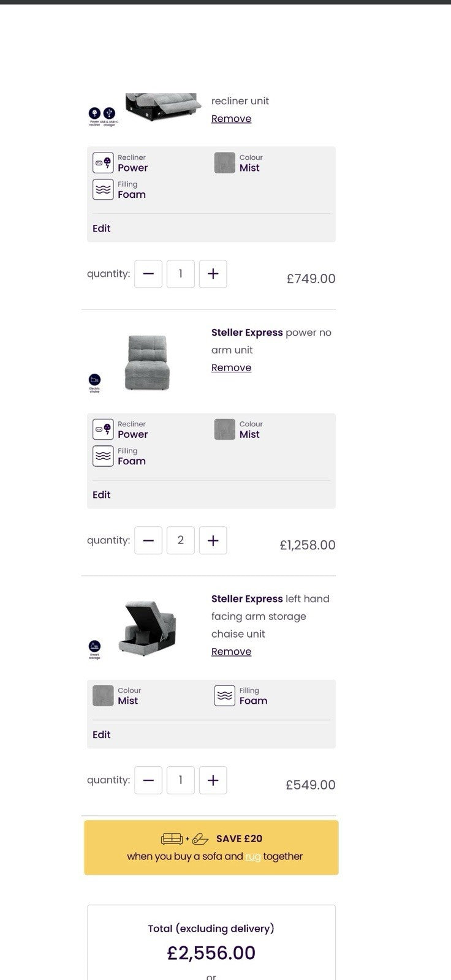Click the Smart storage badge icon
The image size is (451, 980).
tap(94, 646)
